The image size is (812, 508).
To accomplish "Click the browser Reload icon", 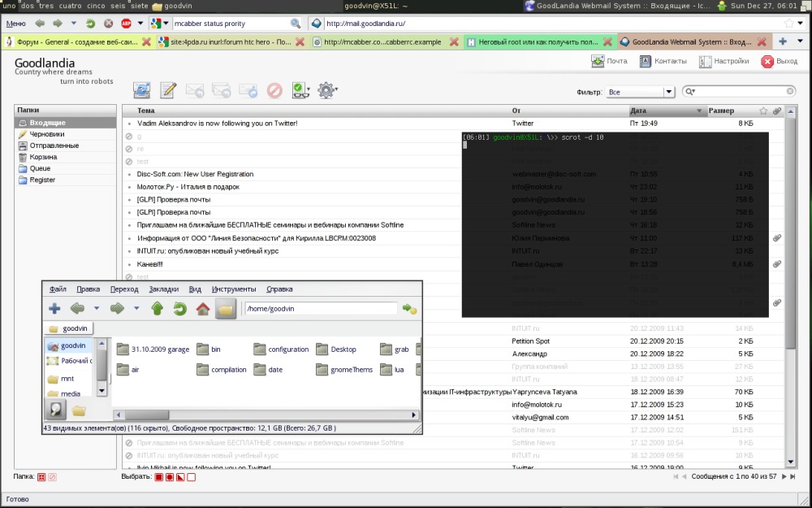I will click(91, 24).
